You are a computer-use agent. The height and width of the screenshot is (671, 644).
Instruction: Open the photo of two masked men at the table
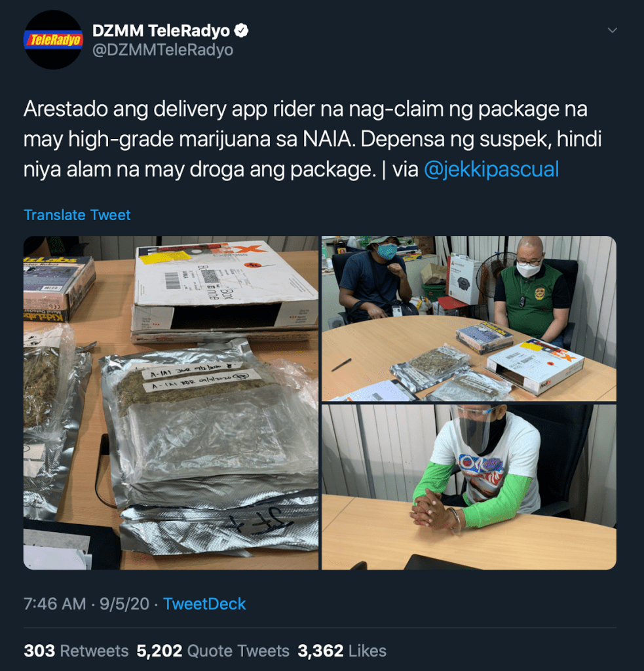pos(469,318)
